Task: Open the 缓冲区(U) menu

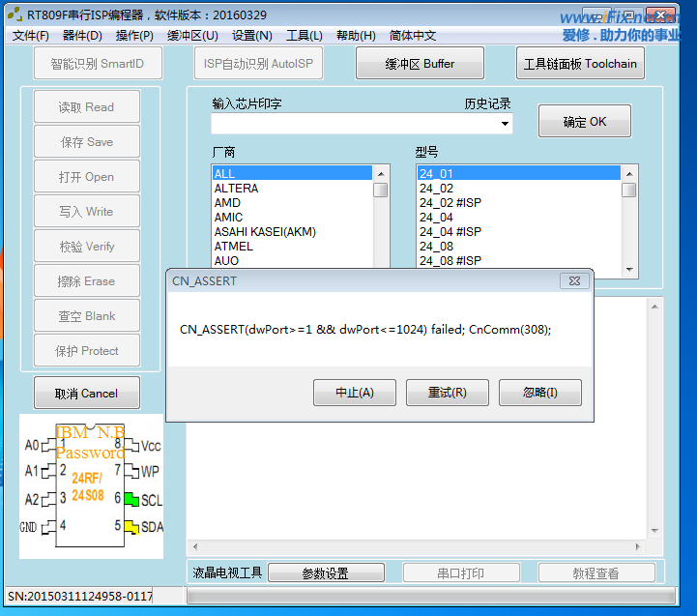Action: (x=192, y=36)
